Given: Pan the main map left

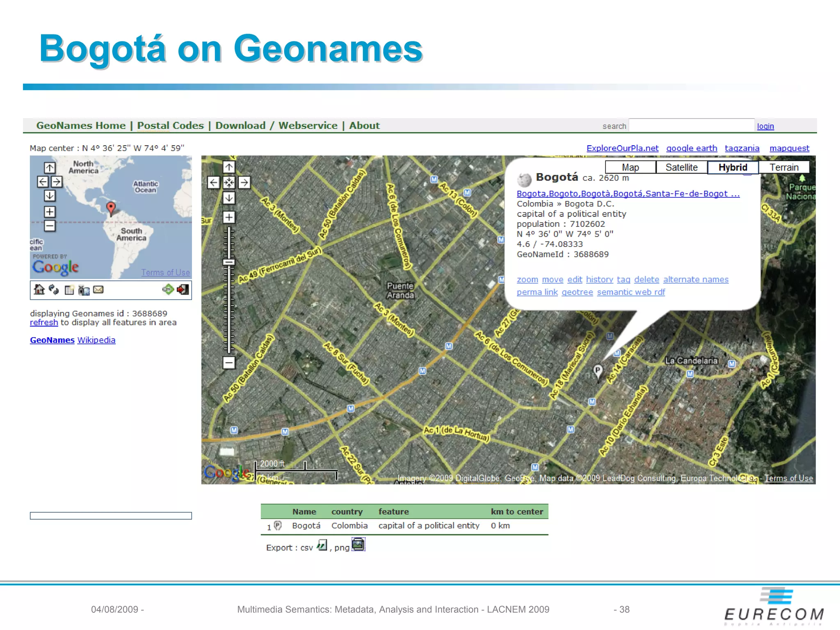Looking at the screenshot, I should pos(213,183).
